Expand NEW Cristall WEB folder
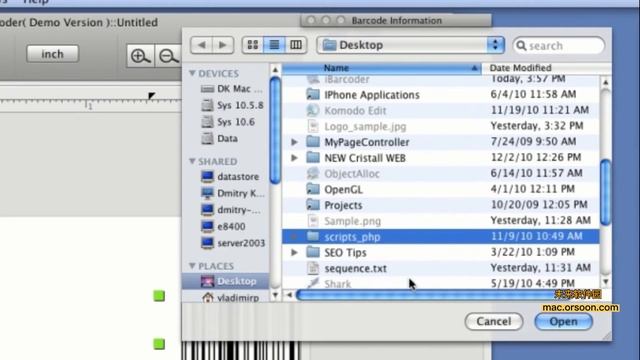The image size is (640, 360). [x=294, y=158]
